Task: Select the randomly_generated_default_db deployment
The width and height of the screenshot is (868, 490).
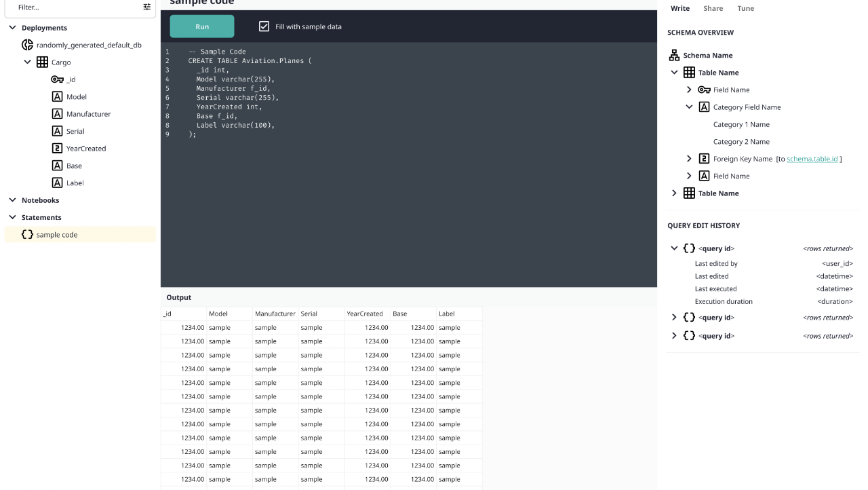Action: click(x=89, y=45)
